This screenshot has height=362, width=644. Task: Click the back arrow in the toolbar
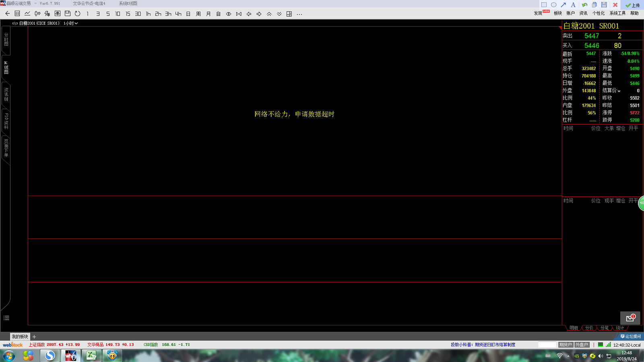pyautogui.click(x=7, y=14)
